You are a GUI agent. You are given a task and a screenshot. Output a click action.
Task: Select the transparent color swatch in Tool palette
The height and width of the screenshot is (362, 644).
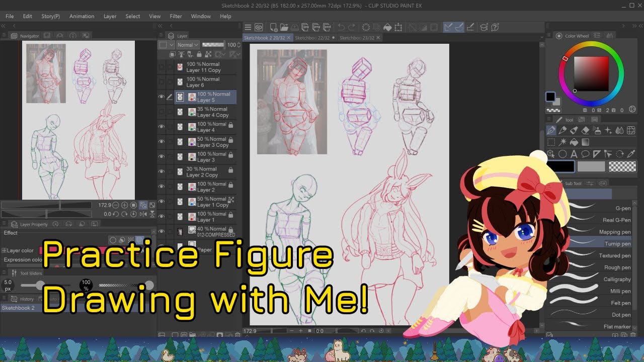coord(622,166)
